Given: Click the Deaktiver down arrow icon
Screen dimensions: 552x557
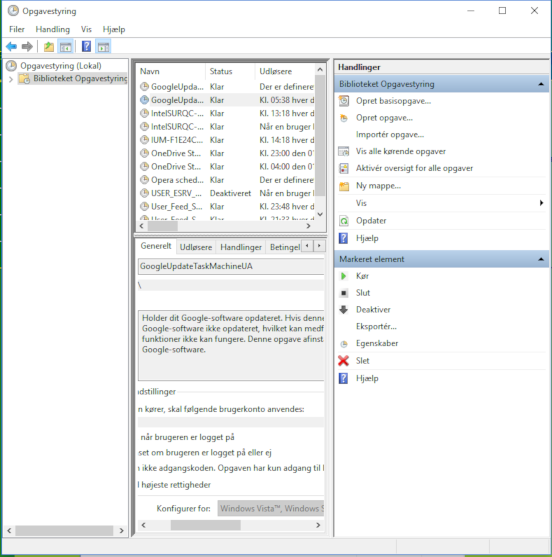Looking at the screenshot, I should 344,310.
